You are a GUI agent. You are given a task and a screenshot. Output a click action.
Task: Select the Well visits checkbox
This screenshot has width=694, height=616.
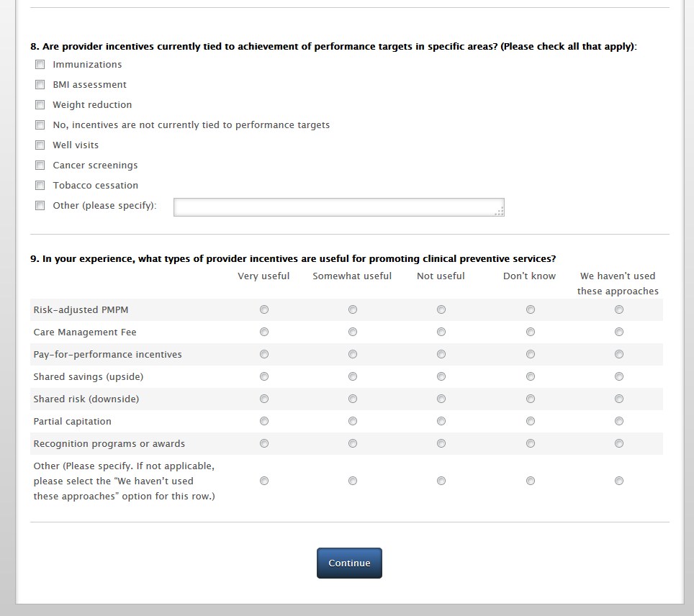tap(40, 145)
